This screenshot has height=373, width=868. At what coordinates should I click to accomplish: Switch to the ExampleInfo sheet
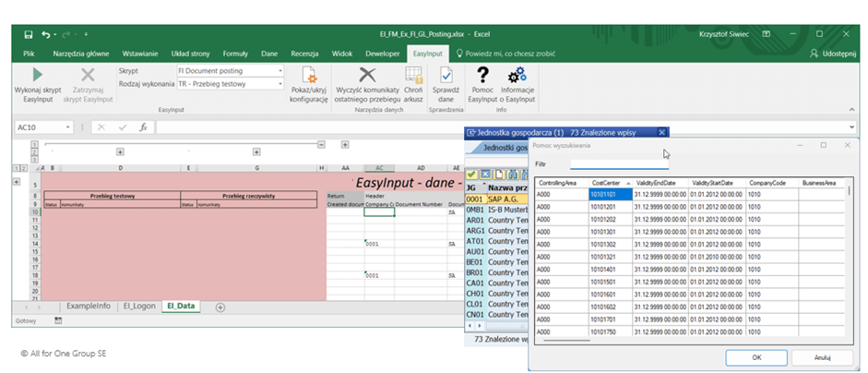click(x=89, y=306)
